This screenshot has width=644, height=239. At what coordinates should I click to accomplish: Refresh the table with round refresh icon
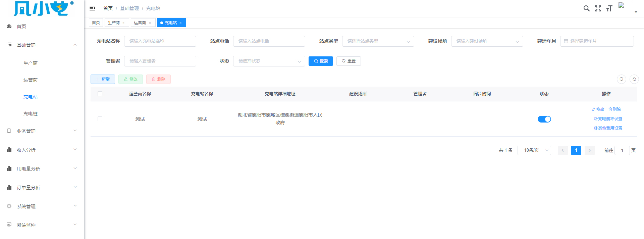(x=634, y=79)
